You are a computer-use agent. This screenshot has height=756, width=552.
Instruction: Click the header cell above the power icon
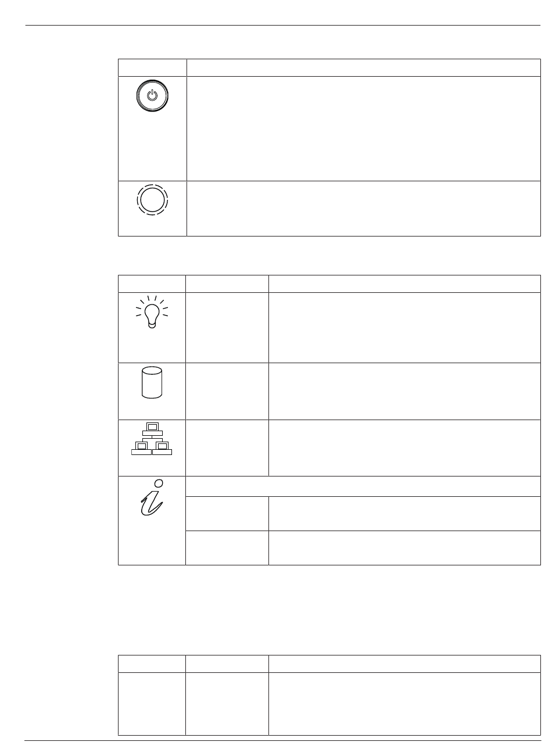click(152, 67)
